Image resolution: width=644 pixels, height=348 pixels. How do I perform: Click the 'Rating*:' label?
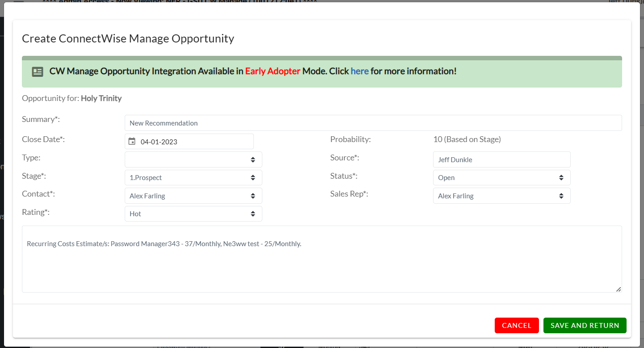(36, 212)
